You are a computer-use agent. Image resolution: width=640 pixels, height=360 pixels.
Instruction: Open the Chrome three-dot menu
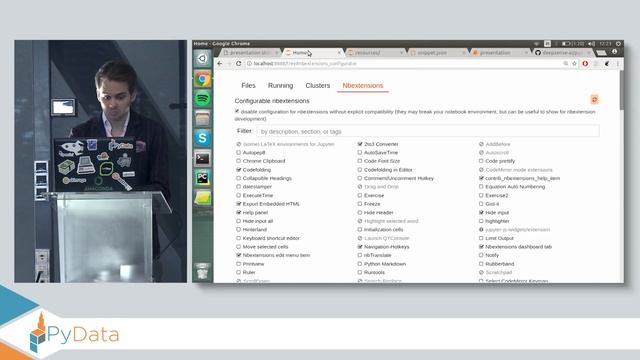click(618, 64)
